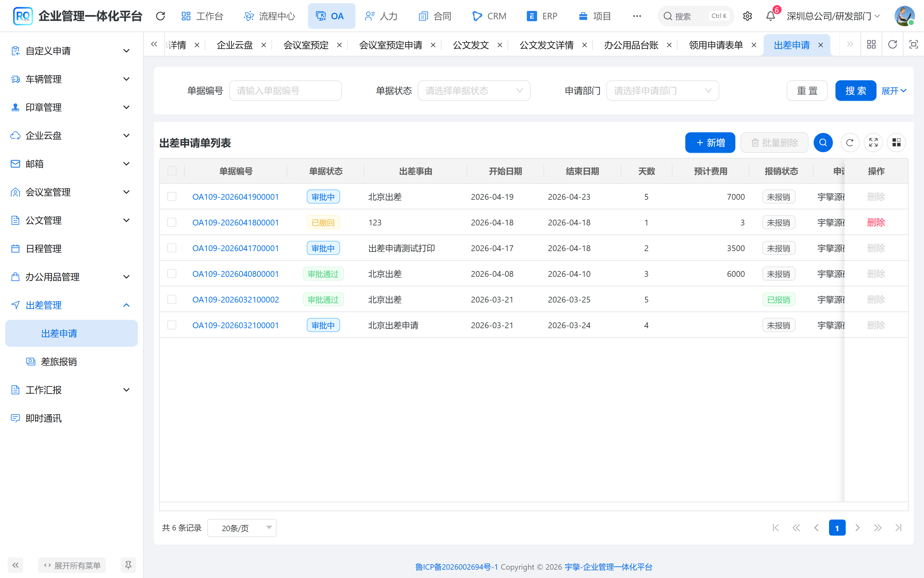Go to the first page icon

point(776,528)
